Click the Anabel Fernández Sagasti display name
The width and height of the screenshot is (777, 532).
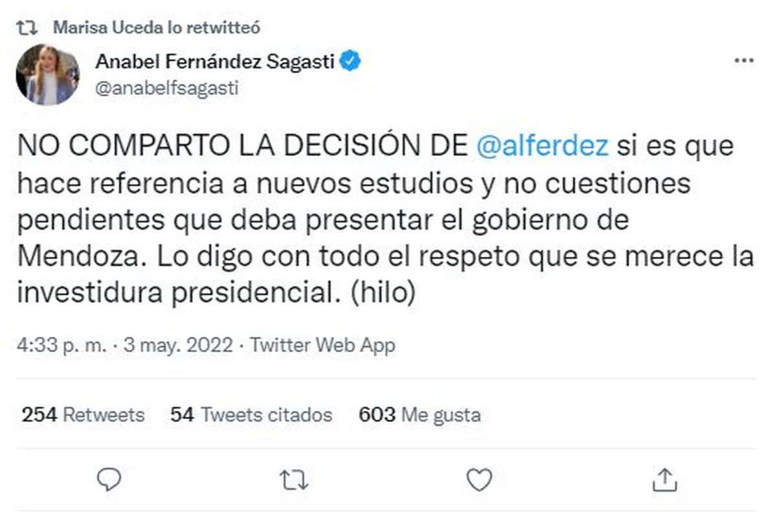215,61
